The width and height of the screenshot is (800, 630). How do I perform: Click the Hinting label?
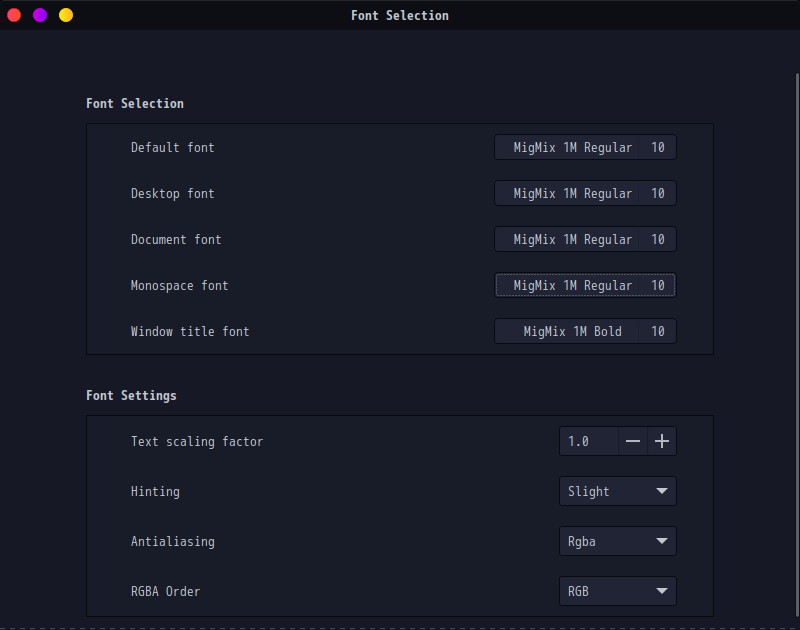pyautogui.click(x=155, y=491)
